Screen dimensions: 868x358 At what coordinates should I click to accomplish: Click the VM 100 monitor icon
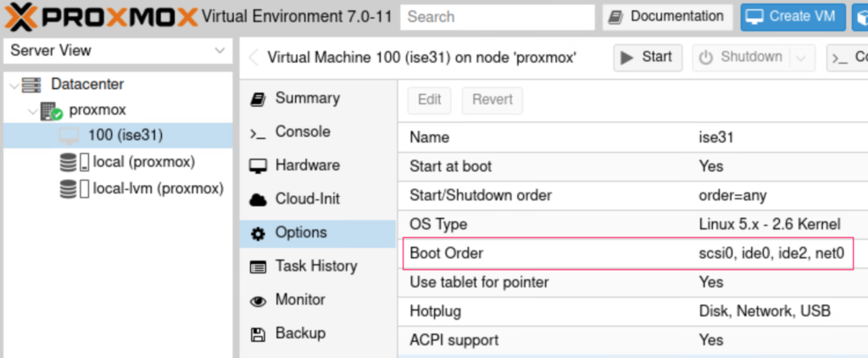(70, 137)
